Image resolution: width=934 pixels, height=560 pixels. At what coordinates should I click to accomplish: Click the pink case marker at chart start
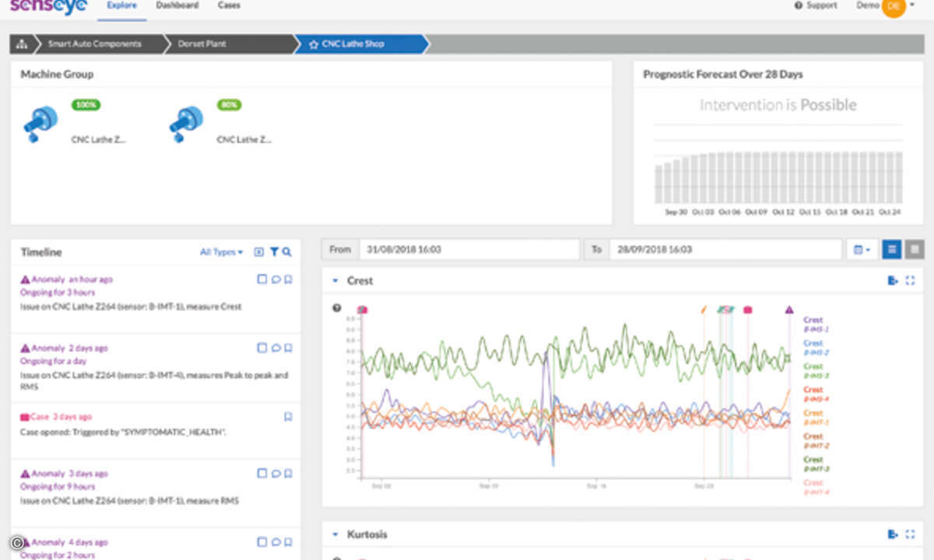pyautogui.click(x=362, y=310)
